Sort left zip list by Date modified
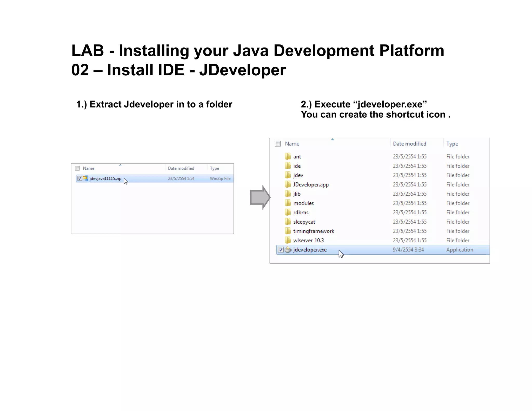The width and height of the screenshot is (532, 411). pos(181,168)
